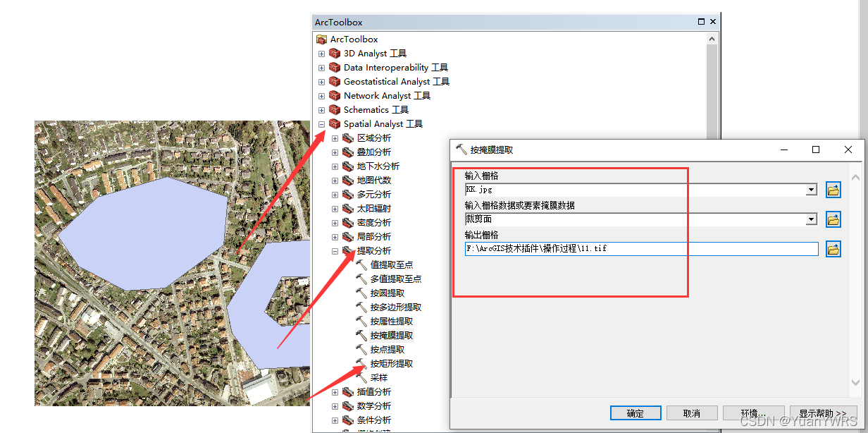Click the 叠加分析 toolset icon
868x433 pixels.
tap(348, 152)
